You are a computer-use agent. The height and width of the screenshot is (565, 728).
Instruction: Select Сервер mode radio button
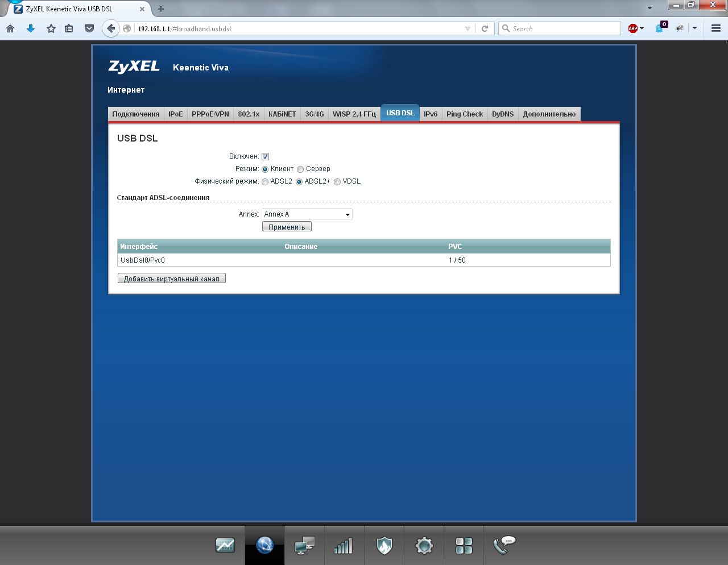tap(300, 169)
